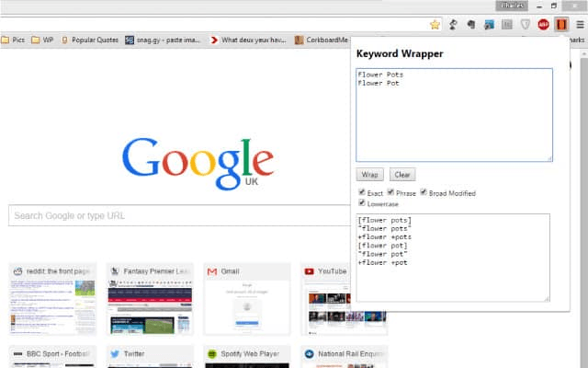Open the reddit front page thumbnail
The height and width of the screenshot is (368, 588).
click(53, 299)
